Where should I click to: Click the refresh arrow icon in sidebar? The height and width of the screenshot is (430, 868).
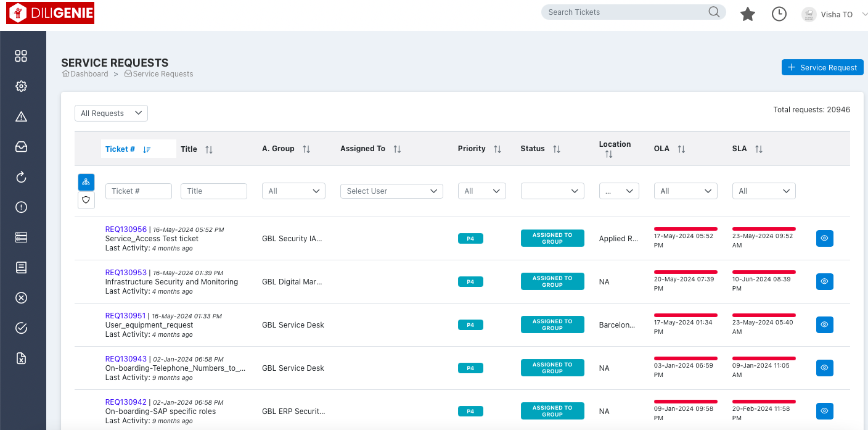22,177
